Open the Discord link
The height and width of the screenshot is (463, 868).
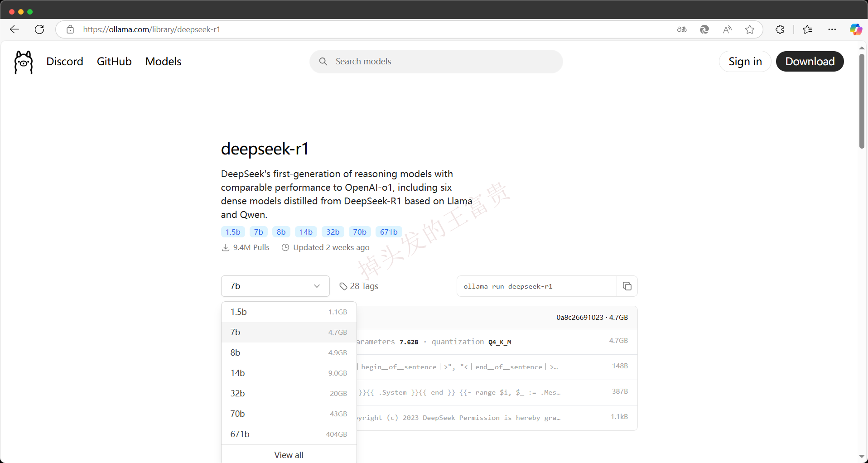(x=65, y=62)
